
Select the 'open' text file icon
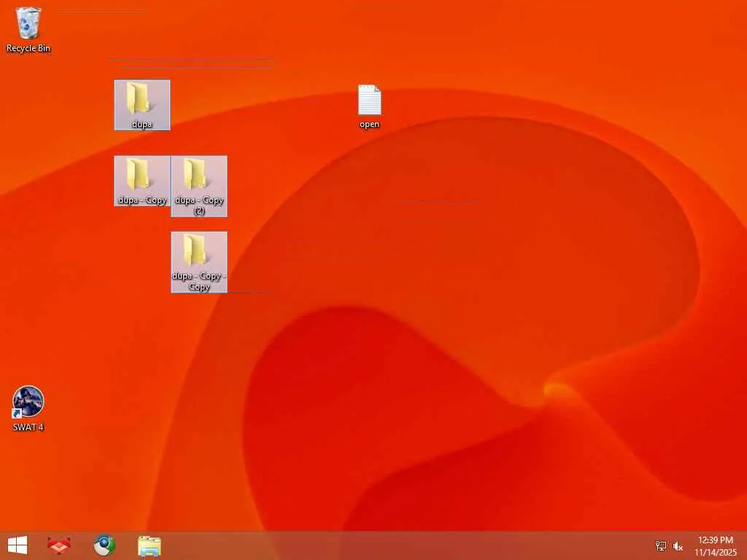pos(369,106)
